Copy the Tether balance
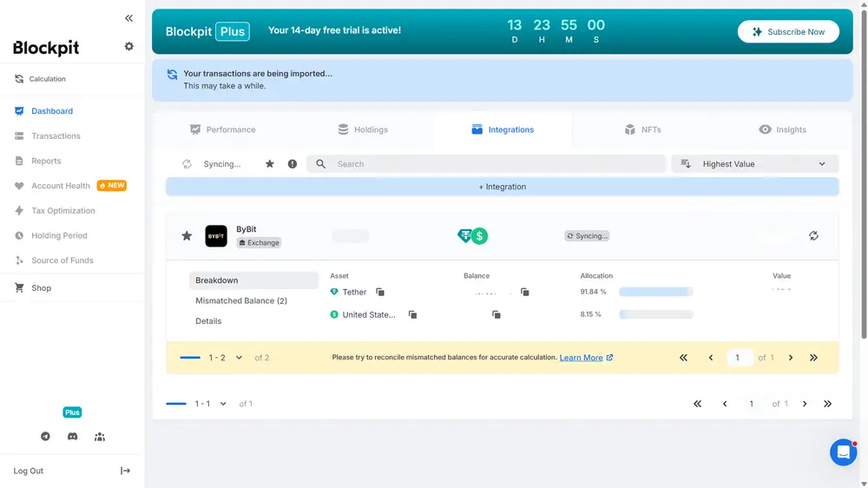Viewport: 868px width, 488px height. (525, 292)
